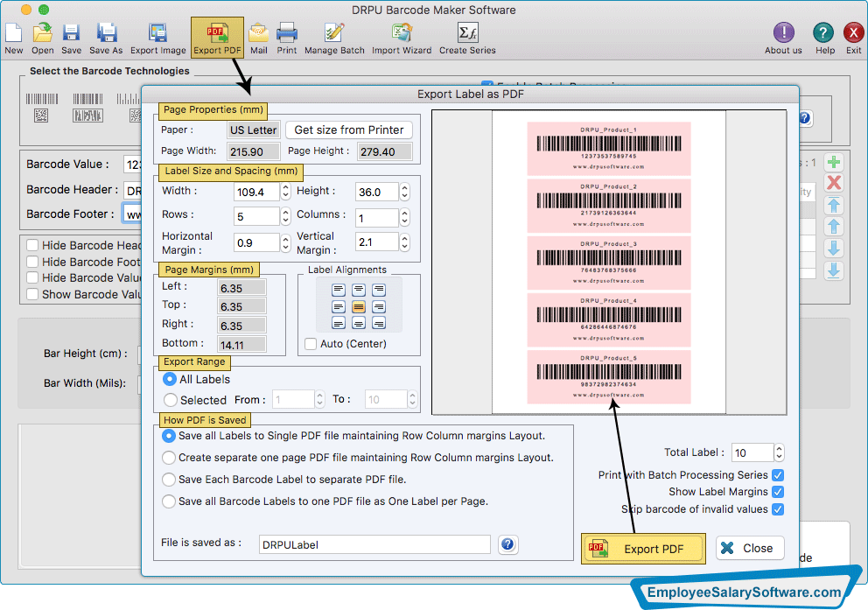Select the 'Selected' export range option

171,400
